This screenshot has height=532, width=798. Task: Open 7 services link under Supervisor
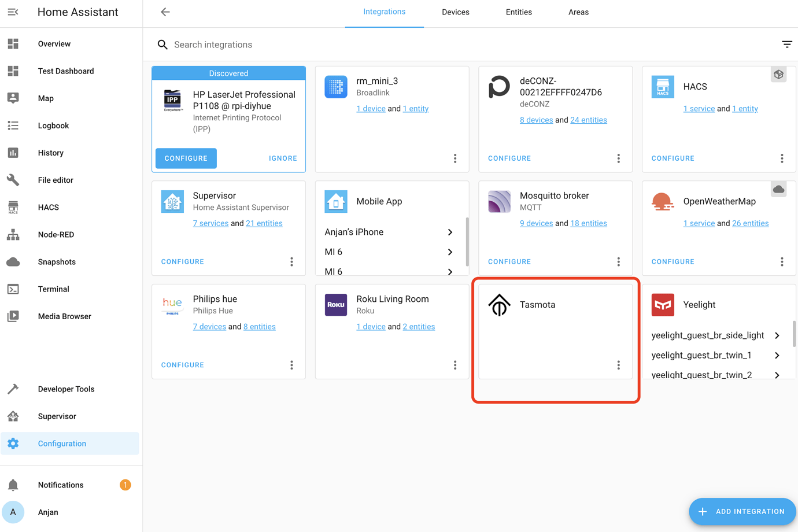coord(210,223)
